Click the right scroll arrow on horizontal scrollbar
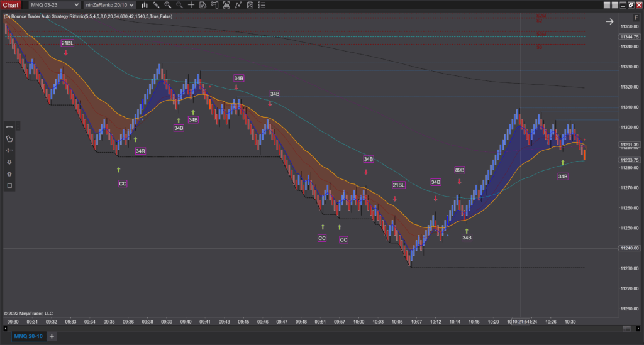 click(x=638, y=328)
